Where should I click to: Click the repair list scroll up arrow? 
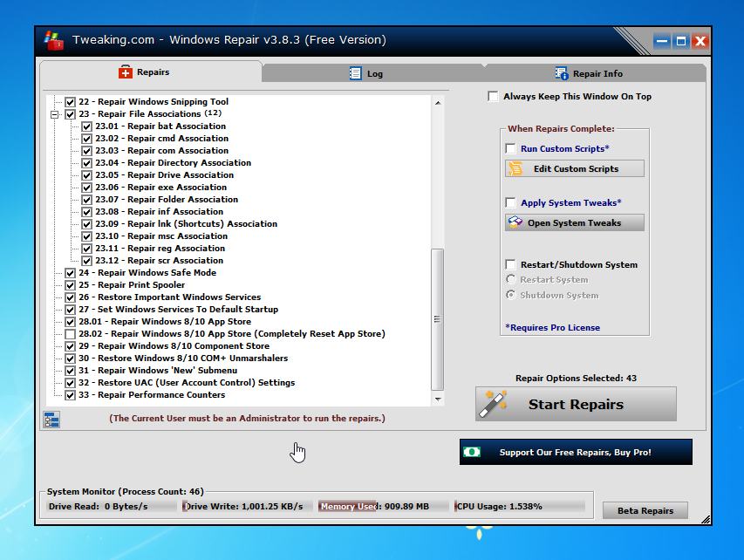pos(438,103)
